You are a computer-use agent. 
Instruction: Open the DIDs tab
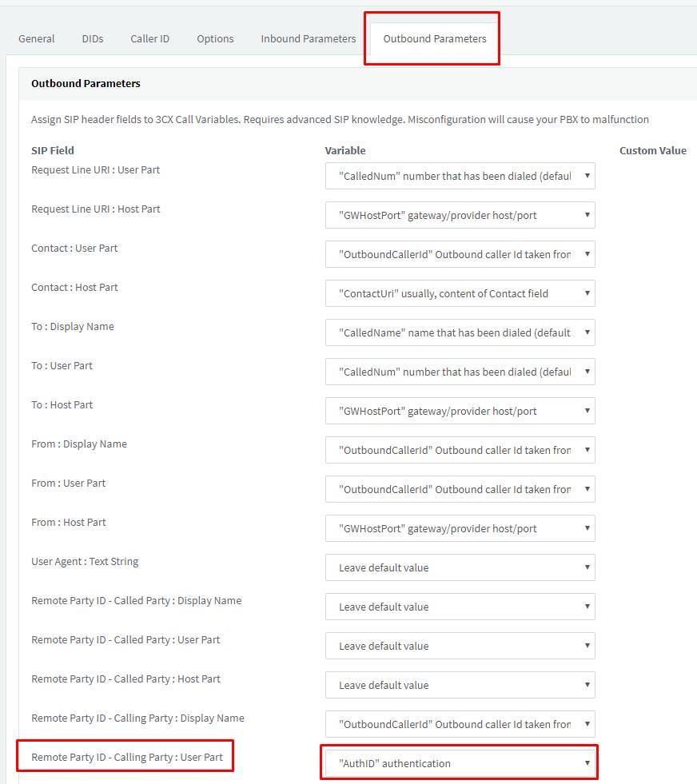[x=93, y=38]
